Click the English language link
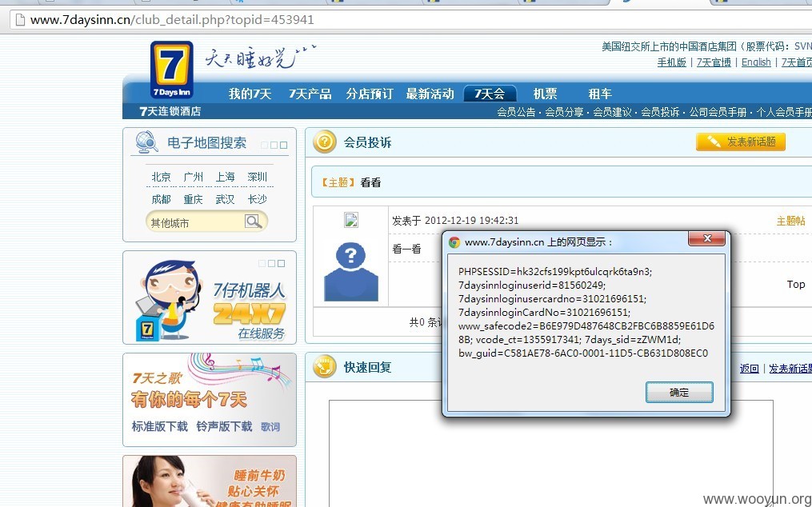The image size is (812, 507). click(x=756, y=62)
